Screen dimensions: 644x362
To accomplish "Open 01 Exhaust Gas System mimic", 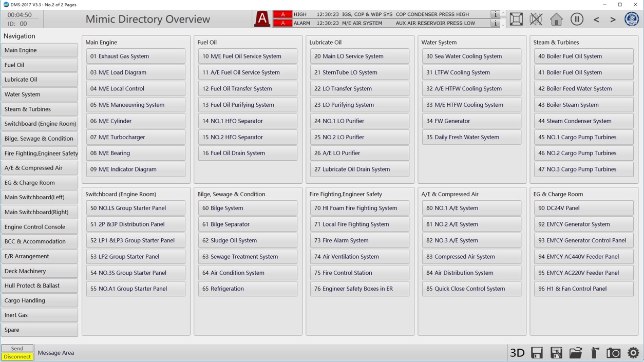I will [136, 56].
